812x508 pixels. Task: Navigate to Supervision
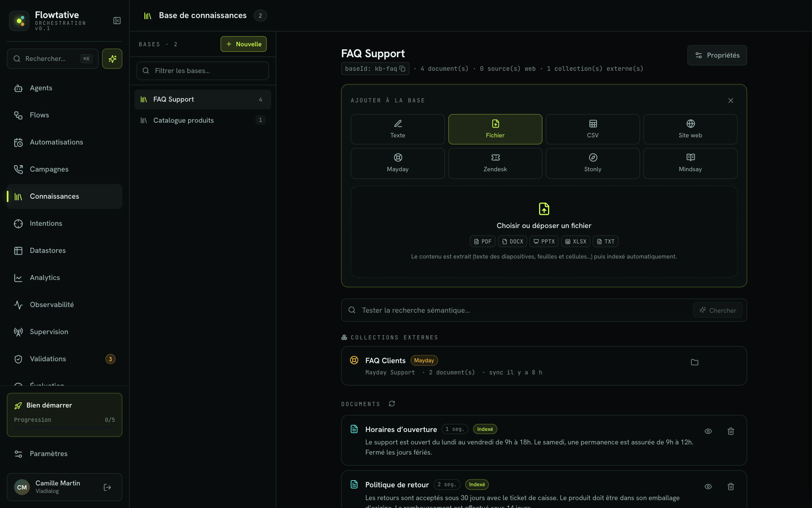pos(64,332)
